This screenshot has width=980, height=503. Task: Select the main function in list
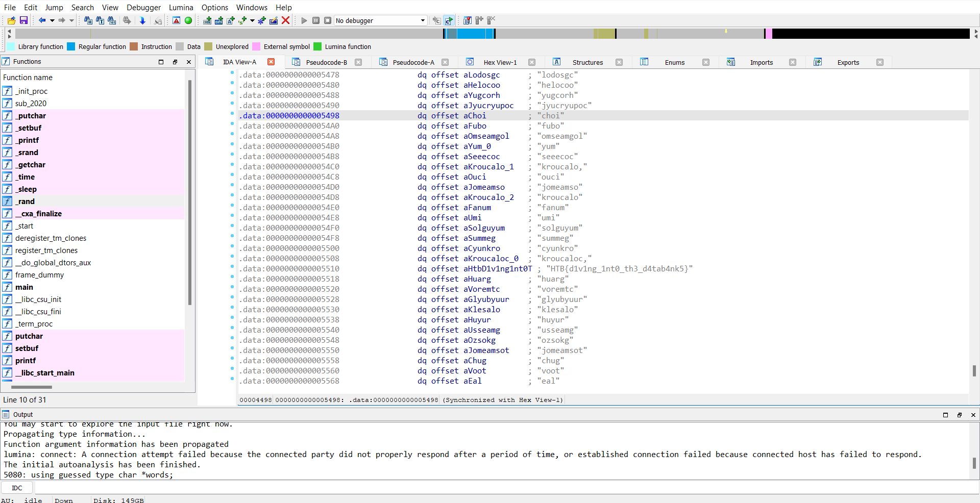click(x=24, y=287)
